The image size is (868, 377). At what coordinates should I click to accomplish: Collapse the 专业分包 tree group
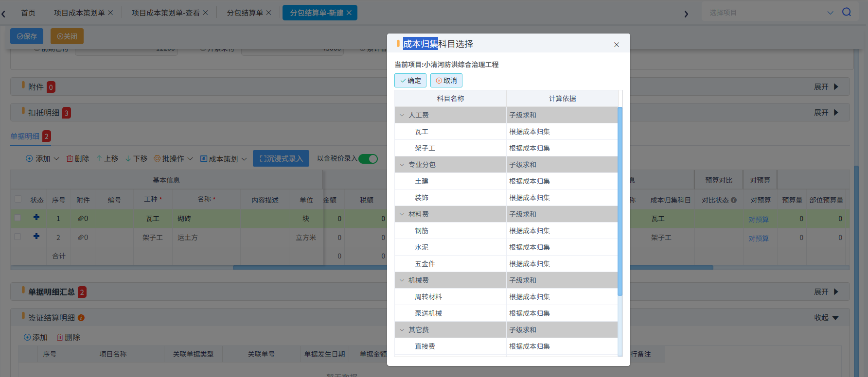tap(402, 165)
